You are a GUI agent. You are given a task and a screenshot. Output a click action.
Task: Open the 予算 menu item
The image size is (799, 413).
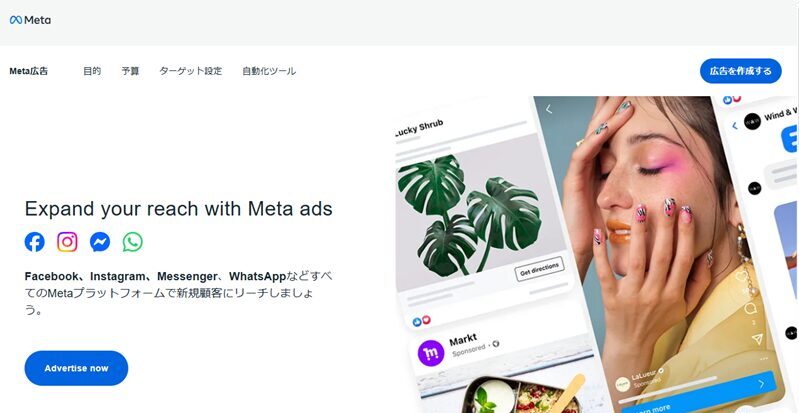(x=130, y=71)
